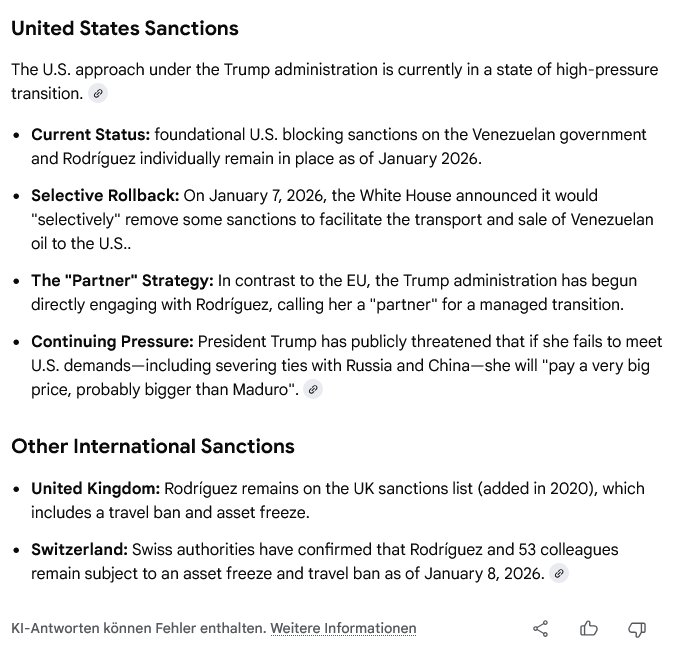Click the bold "Current Status:" label
Screen dimensions: 682x655
(x=91, y=135)
